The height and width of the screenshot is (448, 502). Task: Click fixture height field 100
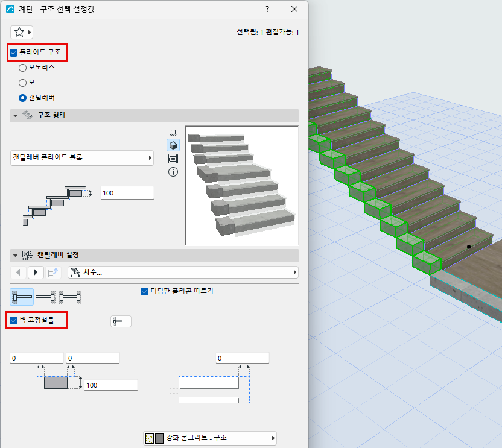tap(111, 385)
